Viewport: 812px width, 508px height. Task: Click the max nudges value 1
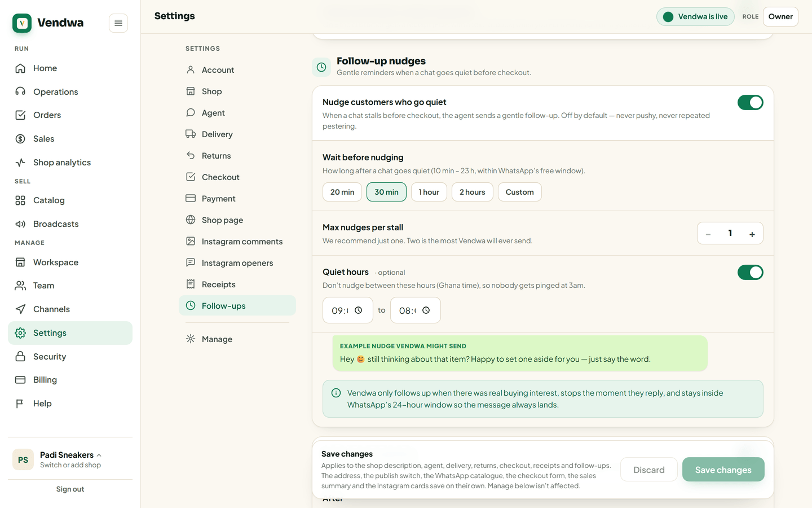730,233
